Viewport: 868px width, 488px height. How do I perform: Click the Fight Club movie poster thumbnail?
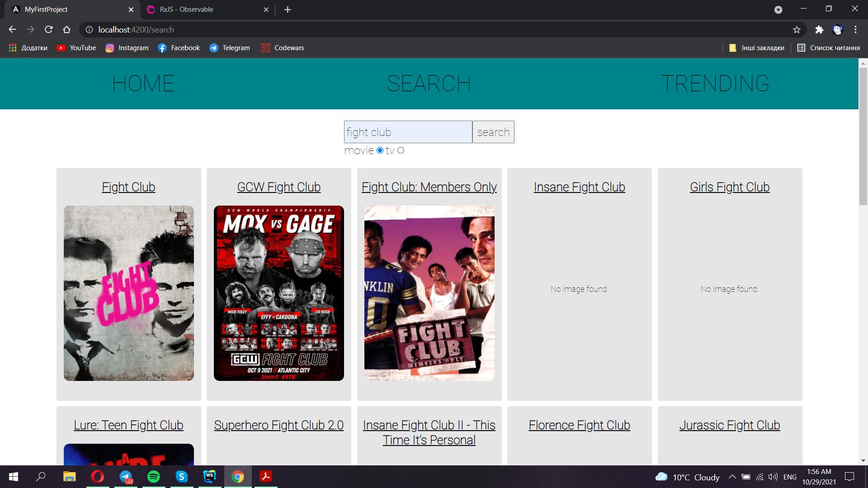pyautogui.click(x=129, y=293)
